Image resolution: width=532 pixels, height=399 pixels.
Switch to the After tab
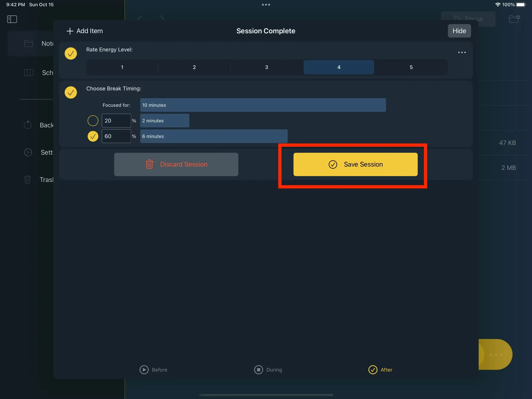pos(380,370)
